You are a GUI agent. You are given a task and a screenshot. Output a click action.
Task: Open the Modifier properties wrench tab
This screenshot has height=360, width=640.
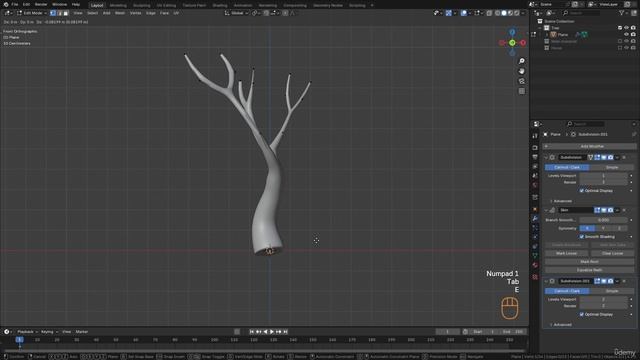535,219
